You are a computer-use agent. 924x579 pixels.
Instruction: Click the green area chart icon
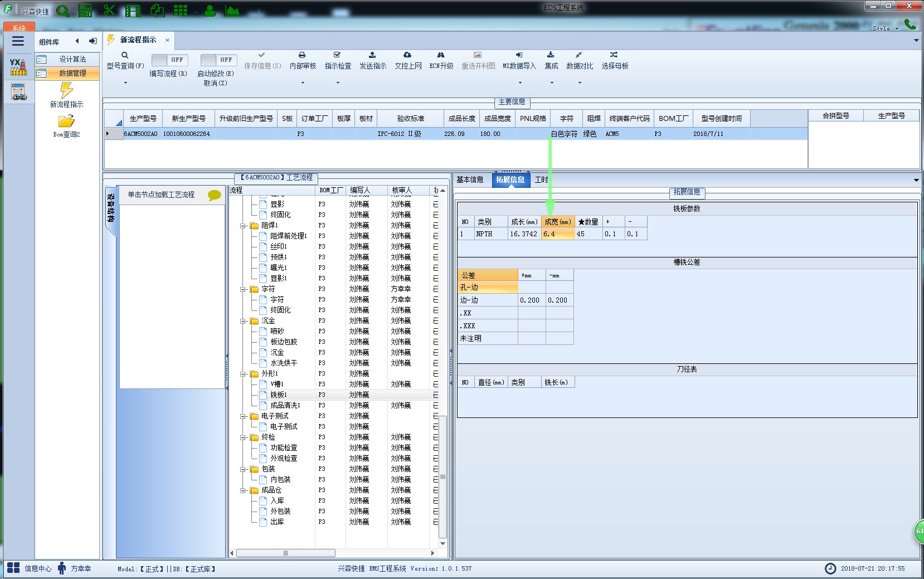(x=232, y=11)
